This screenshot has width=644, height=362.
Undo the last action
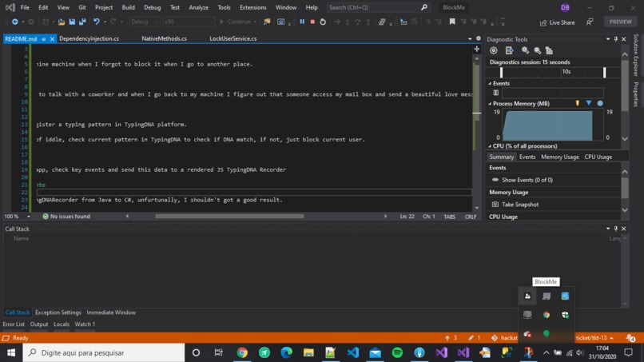pyautogui.click(x=96, y=22)
